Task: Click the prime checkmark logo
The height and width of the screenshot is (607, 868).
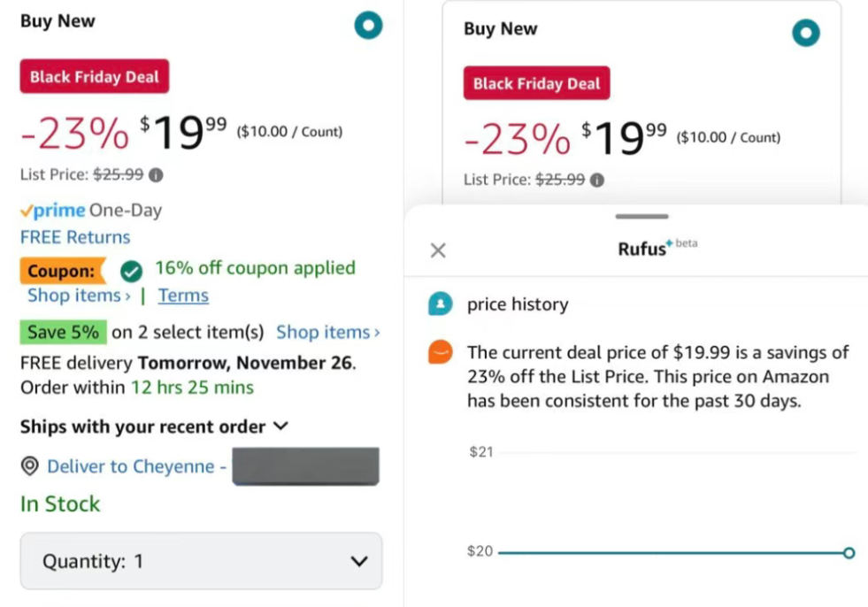Action: coord(53,211)
